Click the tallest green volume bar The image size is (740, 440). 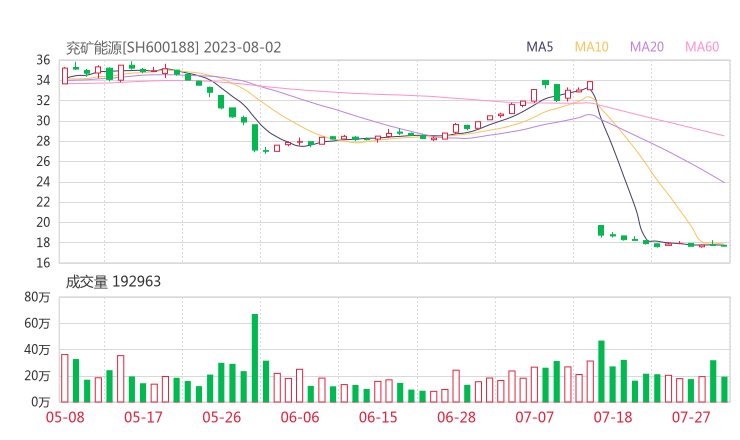pyautogui.click(x=255, y=358)
